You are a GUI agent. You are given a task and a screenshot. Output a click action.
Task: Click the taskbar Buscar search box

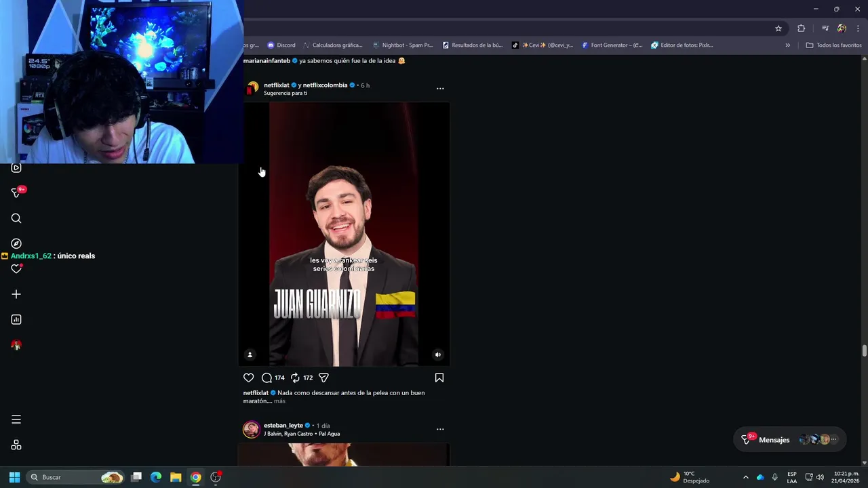pyautogui.click(x=76, y=477)
